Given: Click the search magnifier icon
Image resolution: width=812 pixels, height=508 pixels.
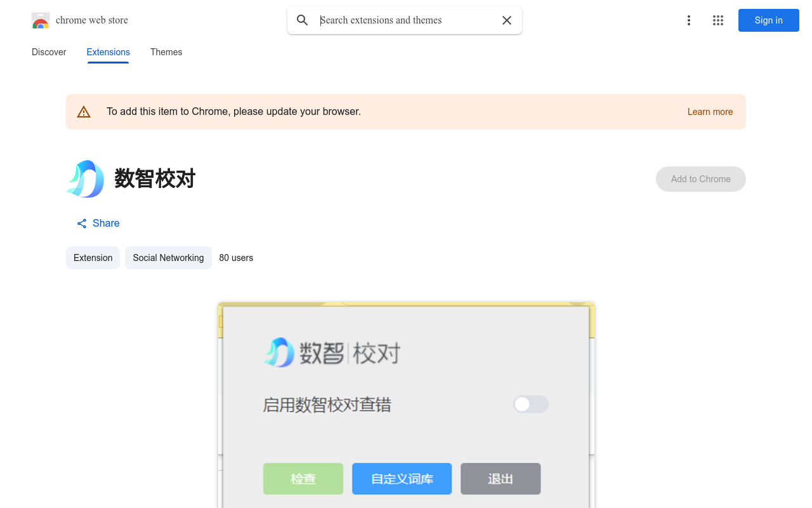Looking at the screenshot, I should (x=303, y=20).
